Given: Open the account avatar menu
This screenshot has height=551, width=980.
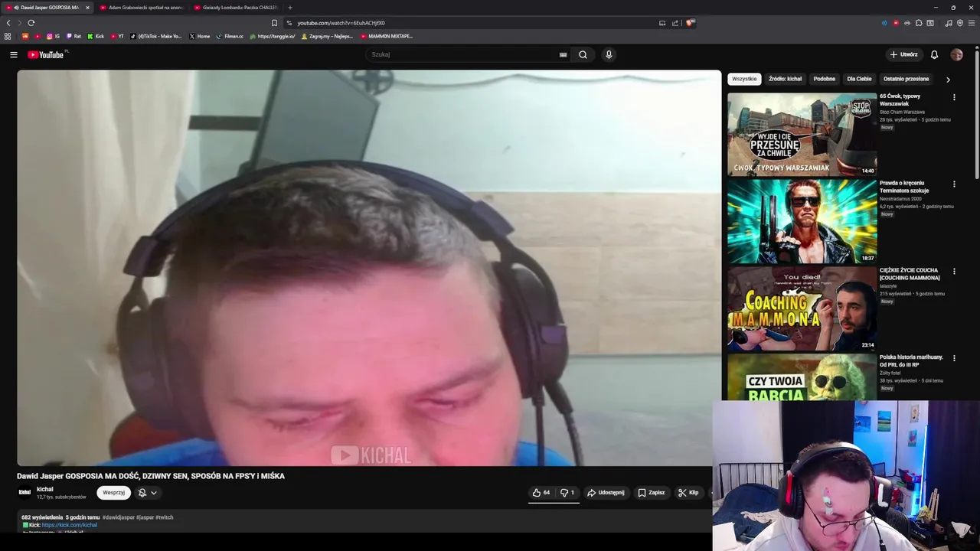Looking at the screenshot, I should pyautogui.click(x=956, y=54).
